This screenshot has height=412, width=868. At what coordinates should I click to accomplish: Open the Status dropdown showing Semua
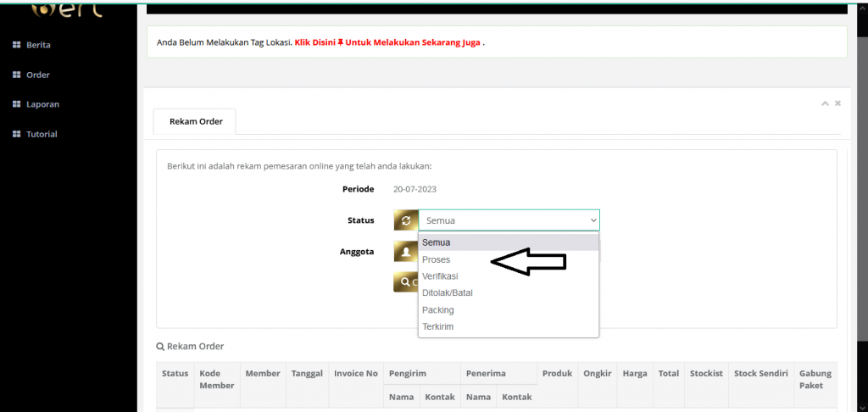click(509, 220)
